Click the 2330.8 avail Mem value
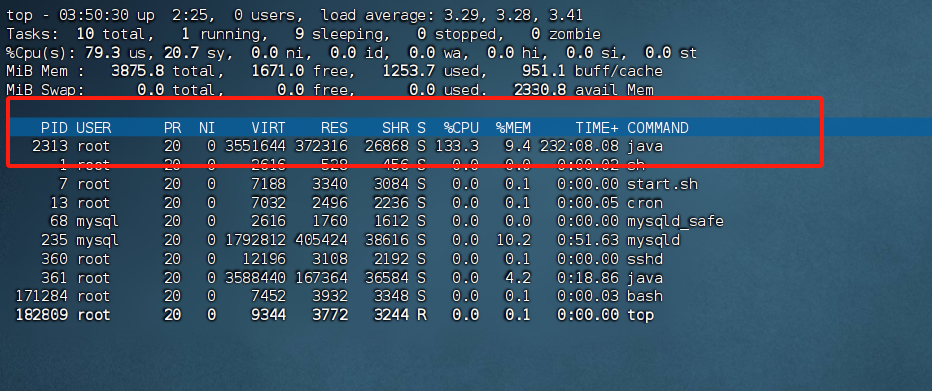Viewport: 932px width, 391px height. coord(540,90)
